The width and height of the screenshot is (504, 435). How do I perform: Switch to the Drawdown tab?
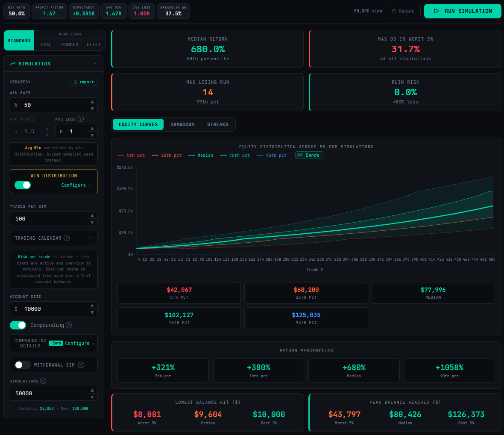pyautogui.click(x=182, y=124)
